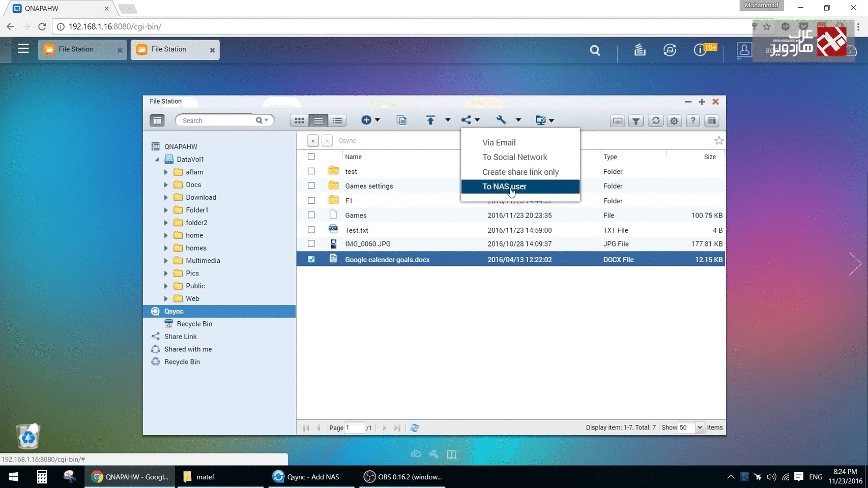Expand the aflam folder
Viewport: 868px width, 488px height.
click(166, 172)
